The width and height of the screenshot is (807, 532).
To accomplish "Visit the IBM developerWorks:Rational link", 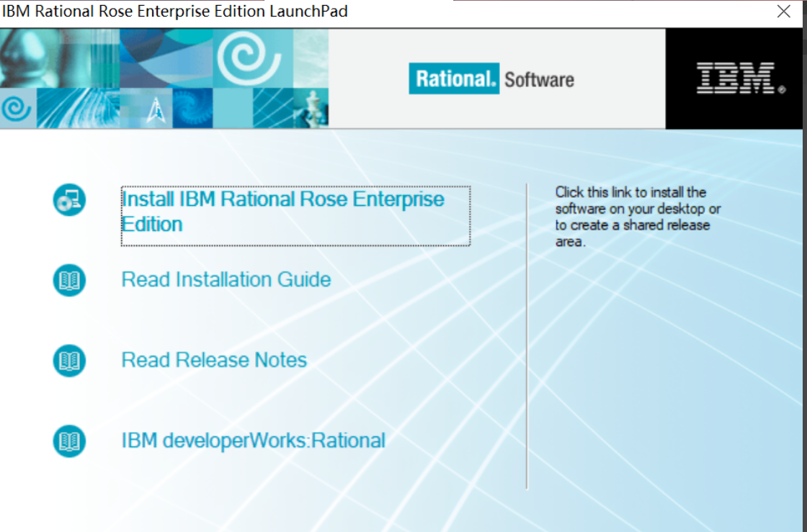I will click(253, 441).
